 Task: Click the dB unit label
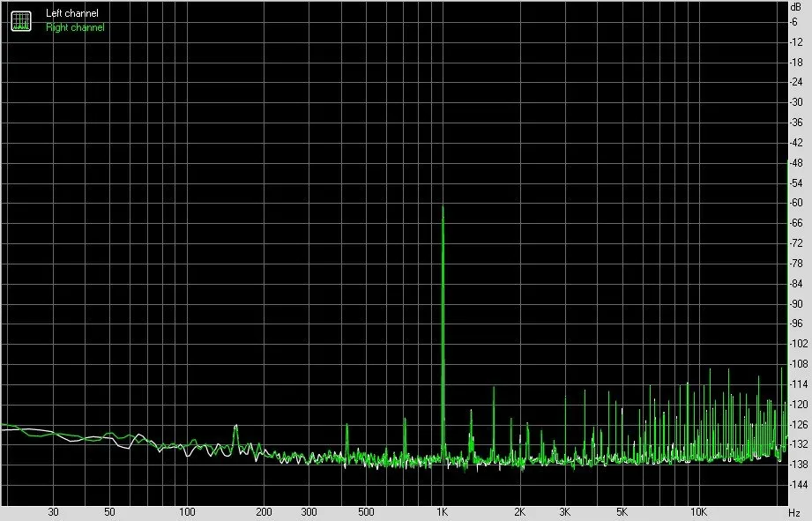[795, 7]
